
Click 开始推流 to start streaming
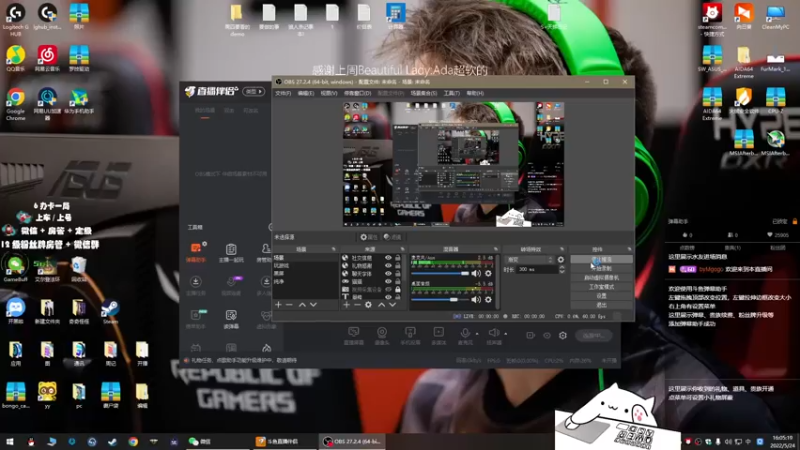pyautogui.click(x=602, y=259)
